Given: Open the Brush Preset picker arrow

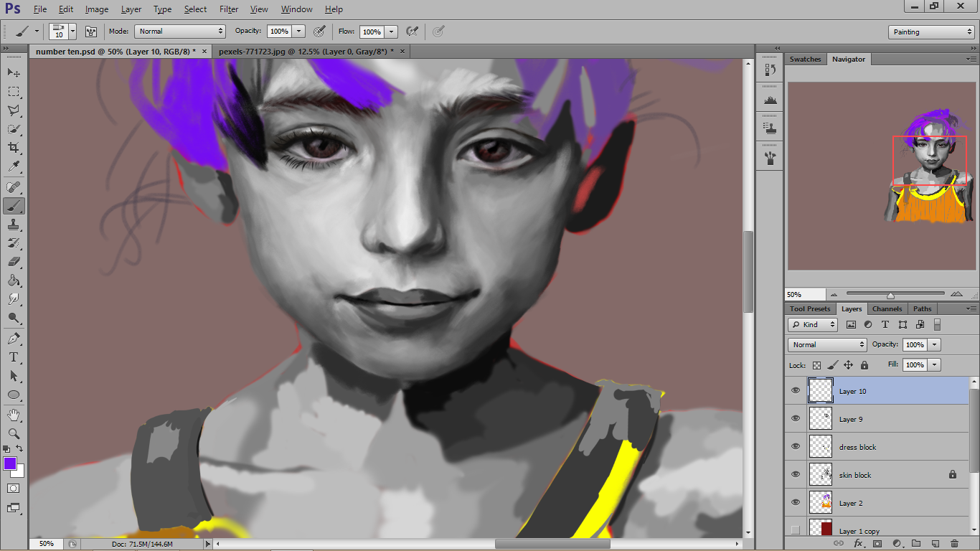Looking at the screenshot, I should click(72, 32).
